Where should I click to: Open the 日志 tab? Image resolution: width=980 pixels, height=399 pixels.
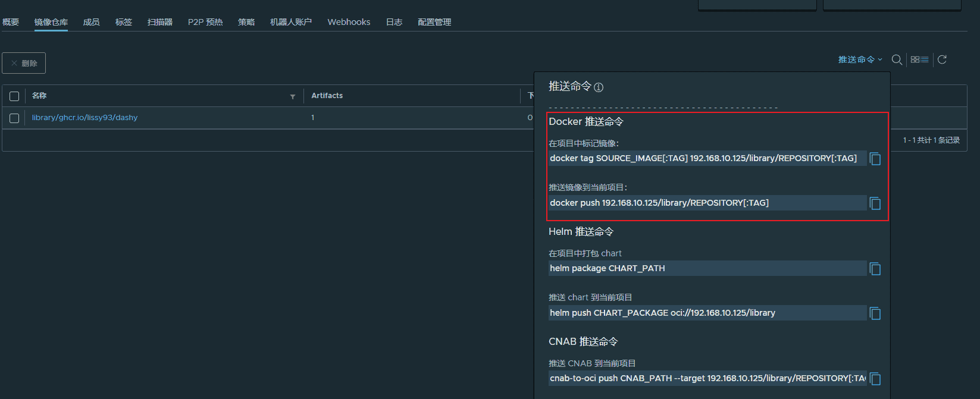pyautogui.click(x=394, y=22)
